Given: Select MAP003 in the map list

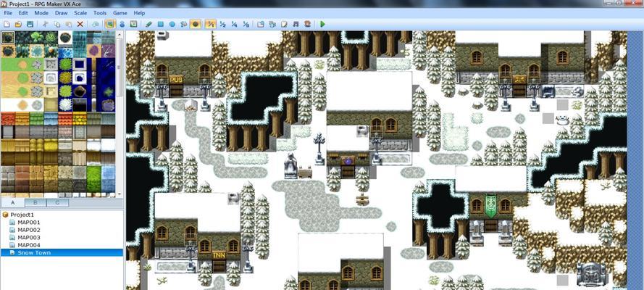Looking at the screenshot, I should pos(29,237).
